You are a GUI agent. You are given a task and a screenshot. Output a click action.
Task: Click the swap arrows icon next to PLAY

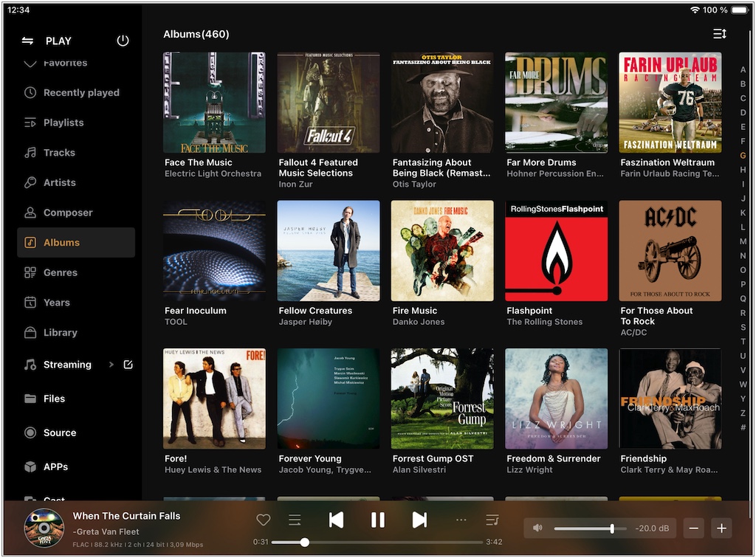click(27, 41)
